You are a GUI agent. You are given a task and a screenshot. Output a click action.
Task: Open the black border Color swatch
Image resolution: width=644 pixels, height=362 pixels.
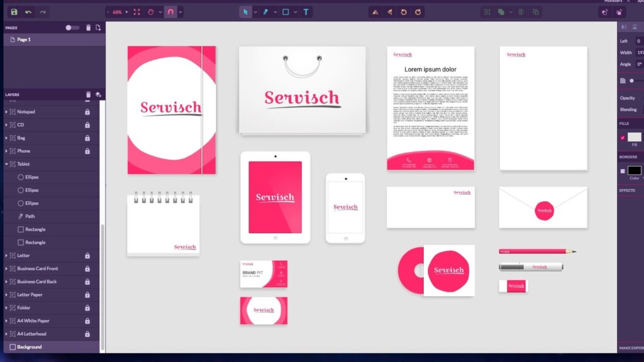click(x=634, y=170)
